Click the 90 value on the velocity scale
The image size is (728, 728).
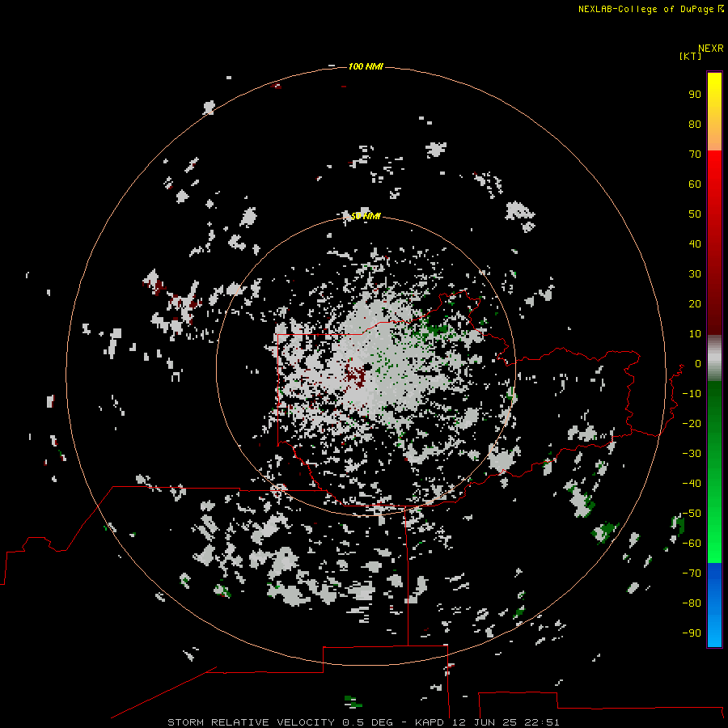[695, 95]
